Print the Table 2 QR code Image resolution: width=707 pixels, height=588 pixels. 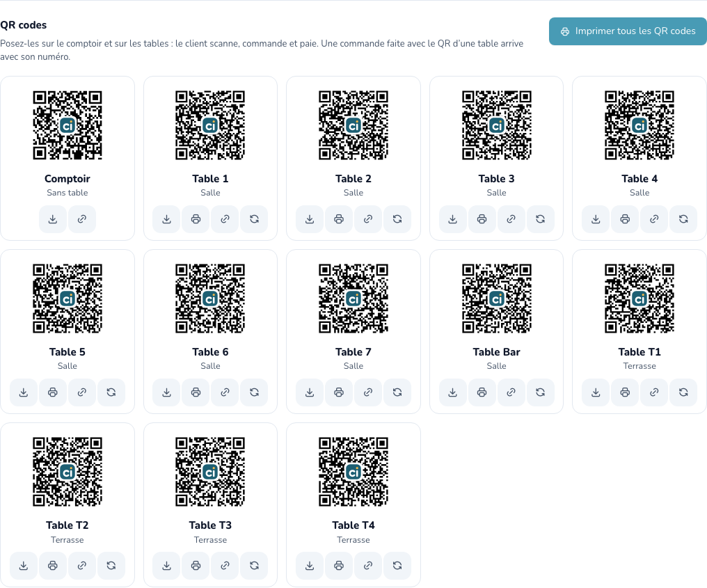tap(339, 219)
